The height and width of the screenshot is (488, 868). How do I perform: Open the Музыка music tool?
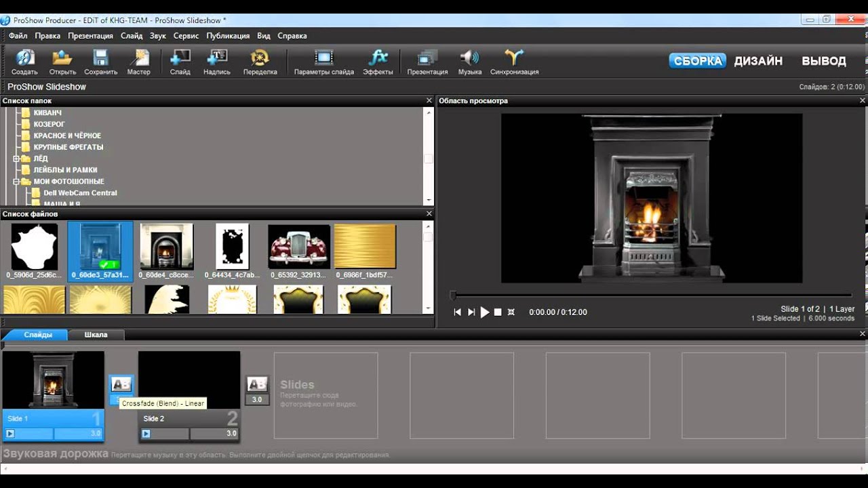click(469, 61)
